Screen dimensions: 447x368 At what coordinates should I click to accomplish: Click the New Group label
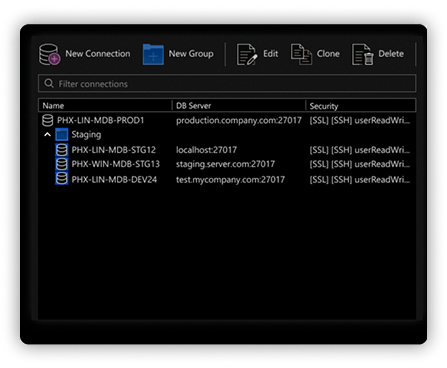(191, 54)
